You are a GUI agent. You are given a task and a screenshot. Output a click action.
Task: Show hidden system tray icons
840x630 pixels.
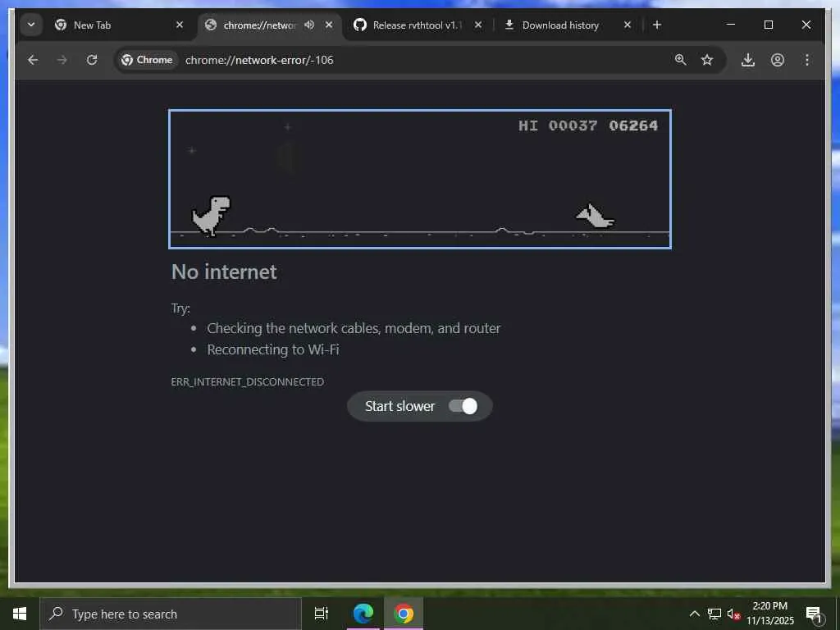[x=694, y=614]
